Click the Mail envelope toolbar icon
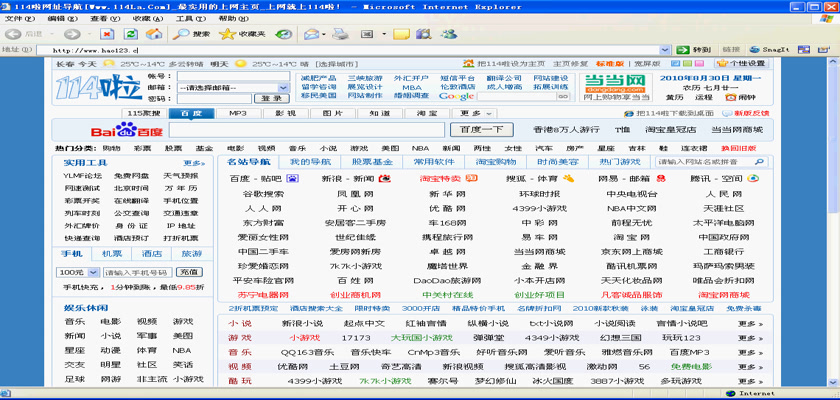Image resolution: width=840 pixels, height=400 pixels. pyautogui.click(x=311, y=34)
